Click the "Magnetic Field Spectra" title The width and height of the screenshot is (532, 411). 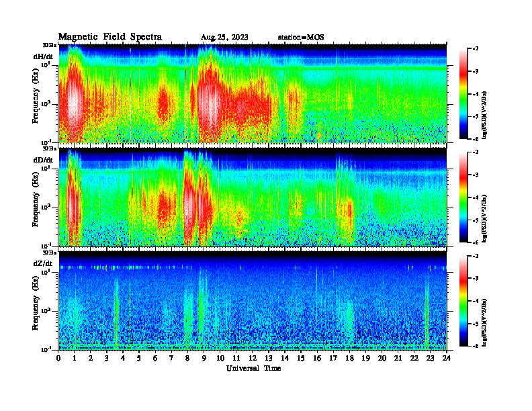coord(110,37)
